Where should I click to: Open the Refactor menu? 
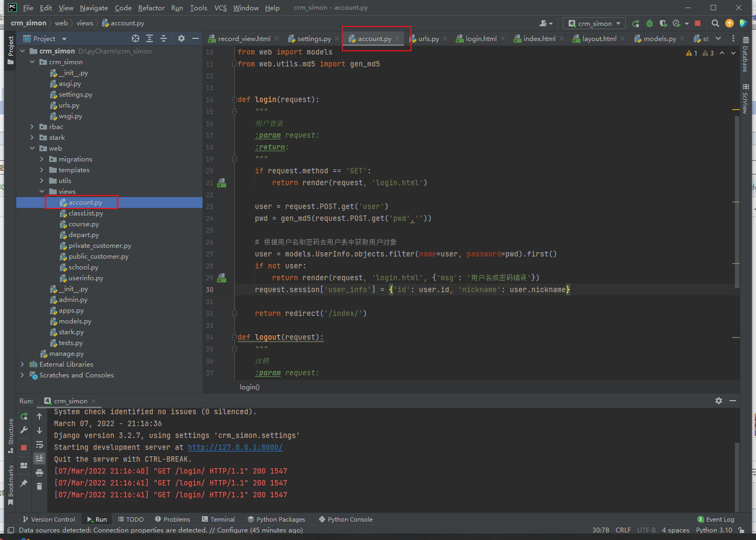pyautogui.click(x=151, y=8)
